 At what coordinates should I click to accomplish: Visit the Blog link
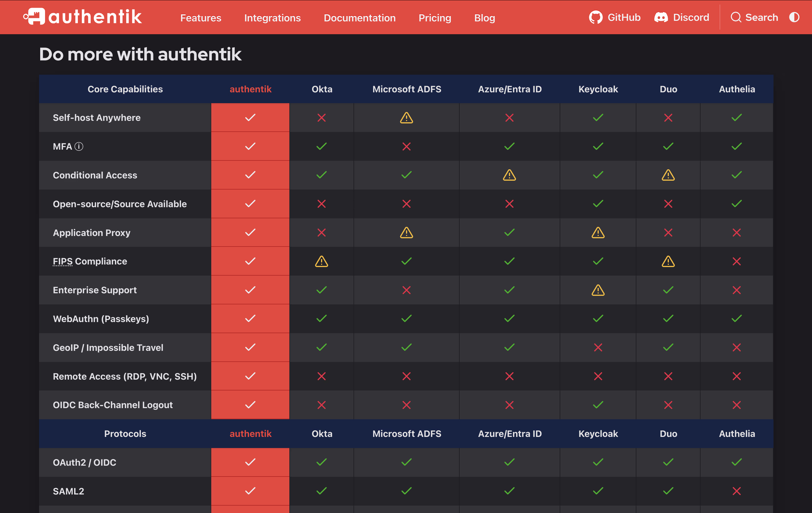coord(484,18)
